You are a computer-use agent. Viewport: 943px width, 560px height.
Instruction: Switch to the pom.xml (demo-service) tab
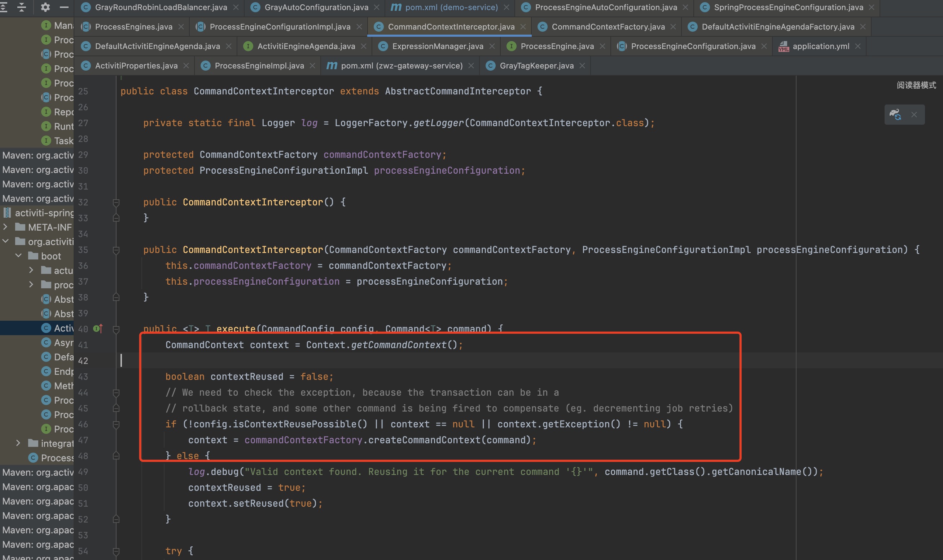[x=449, y=7]
